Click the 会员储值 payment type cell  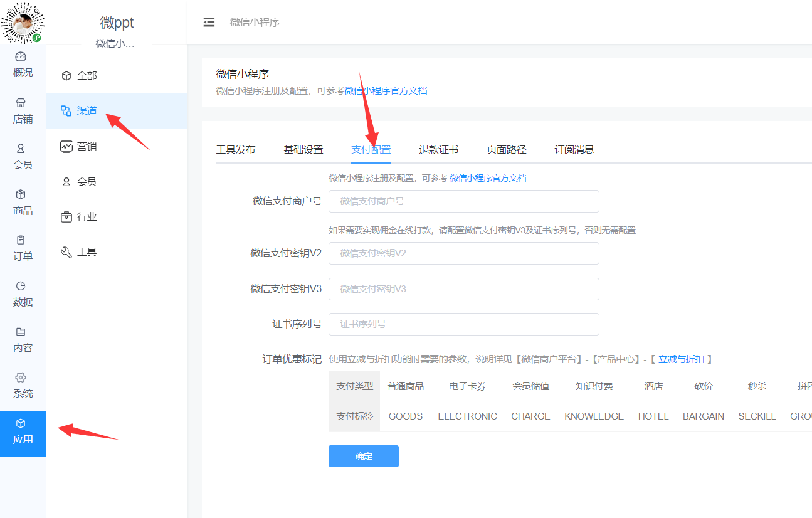pyautogui.click(x=531, y=386)
